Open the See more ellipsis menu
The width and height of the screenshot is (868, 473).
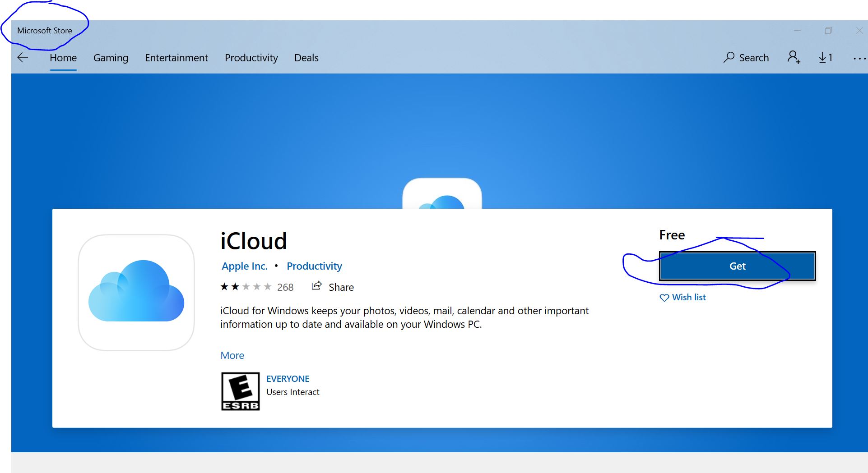coord(859,58)
